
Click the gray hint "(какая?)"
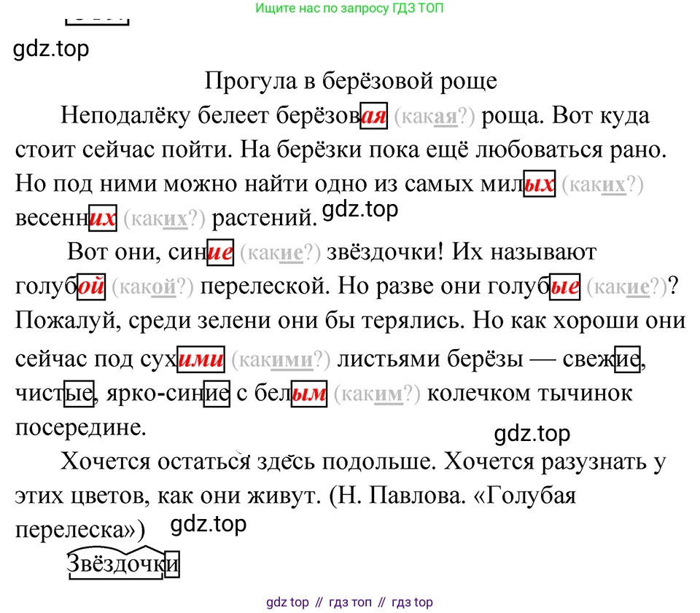pos(435,117)
